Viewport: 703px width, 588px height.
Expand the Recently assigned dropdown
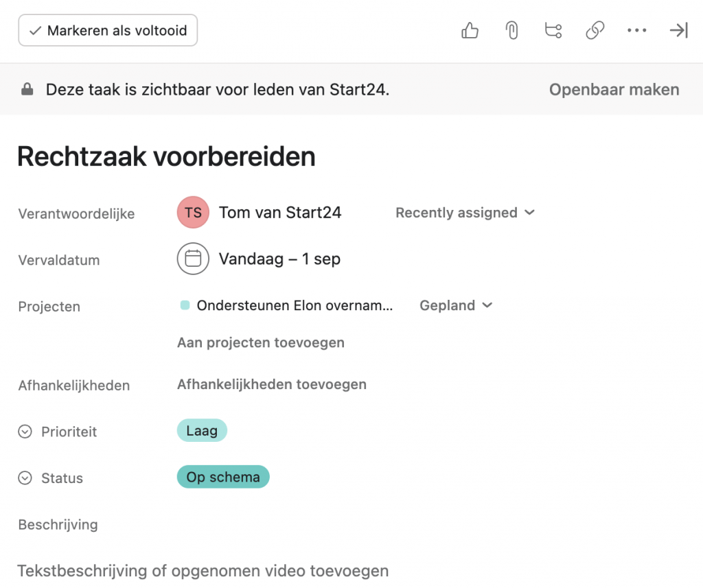pyautogui.click(x=465, y=213)
